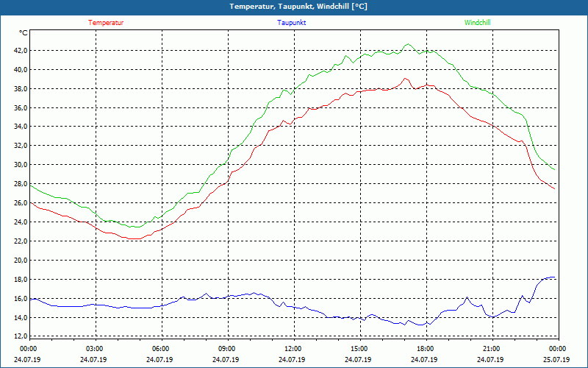Click the 18:00 time axis label
This screenshot has width=588, height=368.
425,349
